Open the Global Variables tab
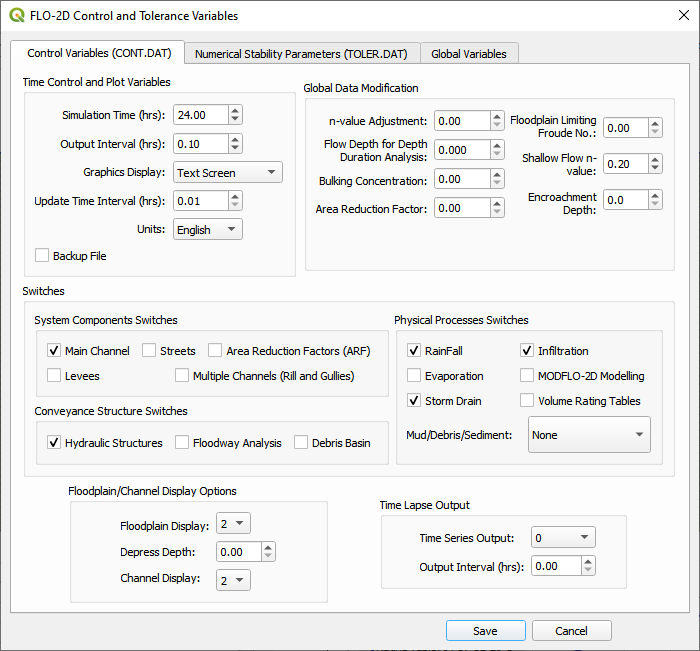The height and width of the screenshot is (651, 700). [469, 54]
